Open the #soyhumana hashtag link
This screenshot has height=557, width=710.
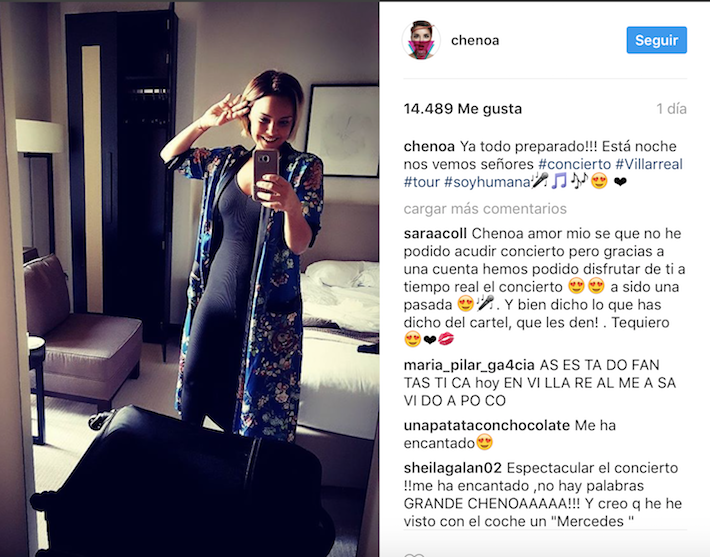point(487,182)
